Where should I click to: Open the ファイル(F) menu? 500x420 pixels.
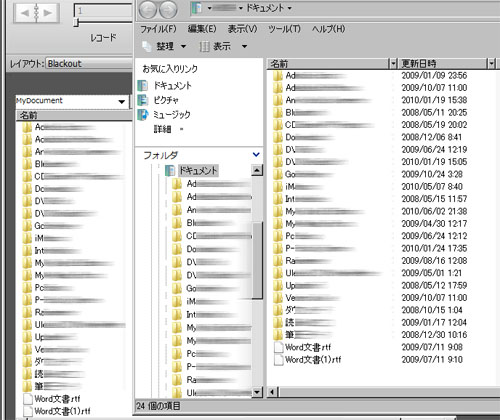tap(158, 29)
